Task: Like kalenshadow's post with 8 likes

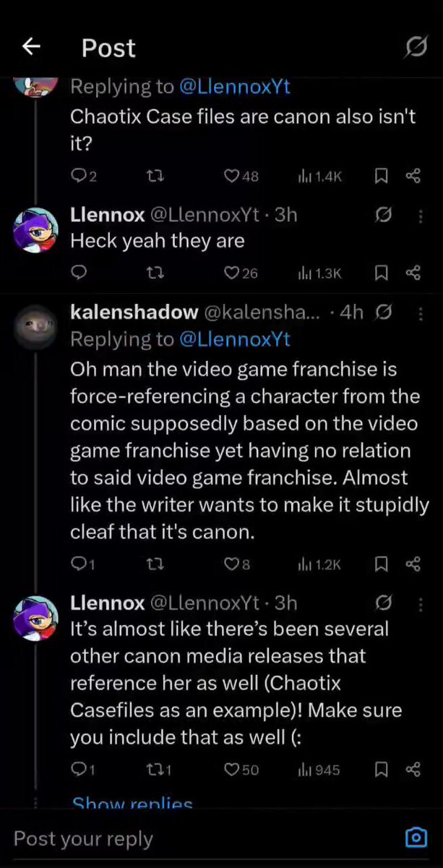Action: tap(236, 564)
